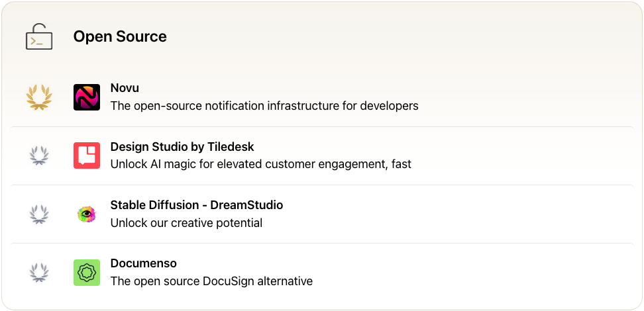This screenshot has height=311, width=644.
Task: Click the Novu app logo
Action: pos(87,97)
